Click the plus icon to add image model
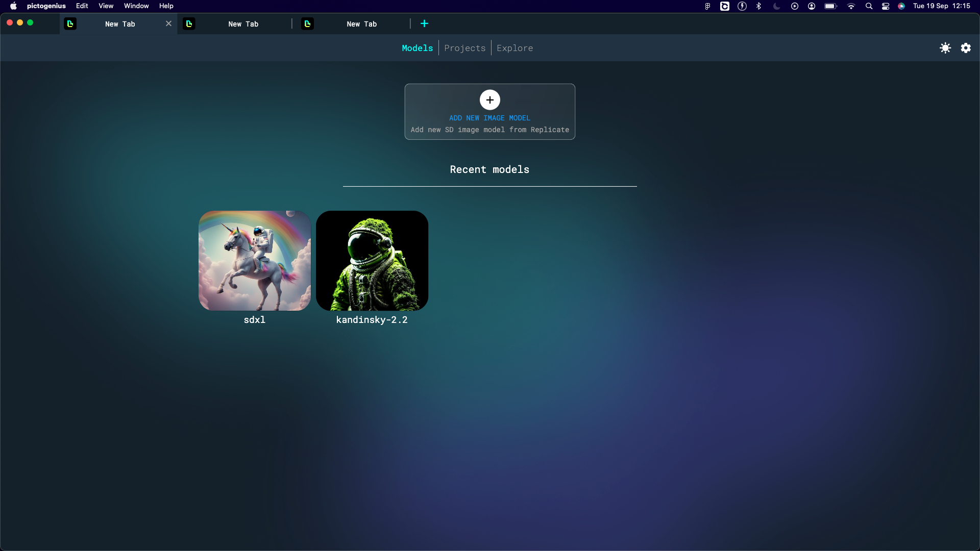 point(489,100)
